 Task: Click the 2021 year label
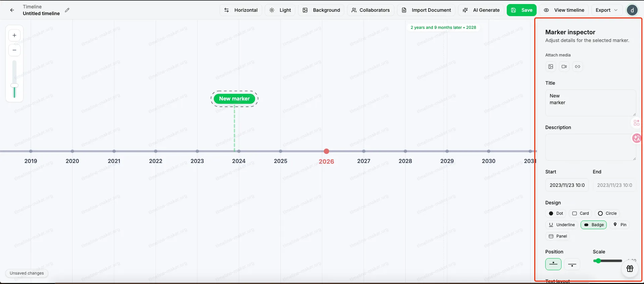(x=114, y=161)
